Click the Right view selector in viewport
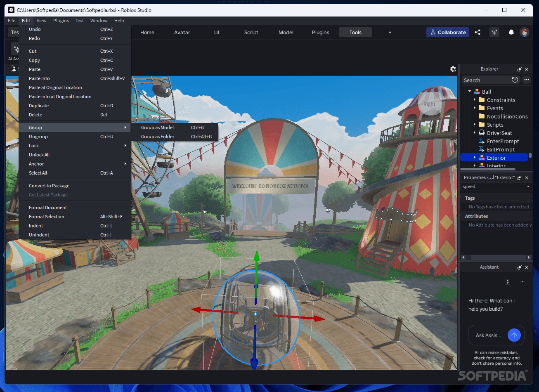The image size is (539, 392). click(x=429, y=104)
